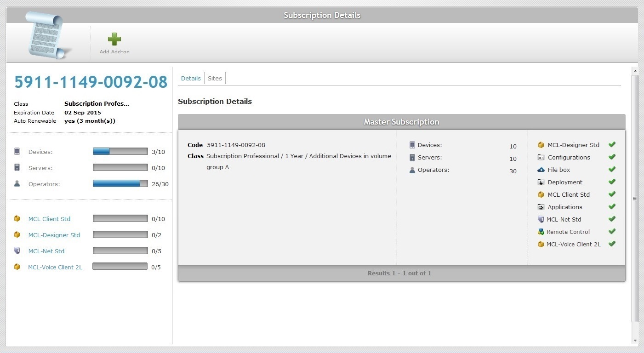
Task: Open the MCL-Voice Client 2L link in left panel
Action: tap(55, 267)
